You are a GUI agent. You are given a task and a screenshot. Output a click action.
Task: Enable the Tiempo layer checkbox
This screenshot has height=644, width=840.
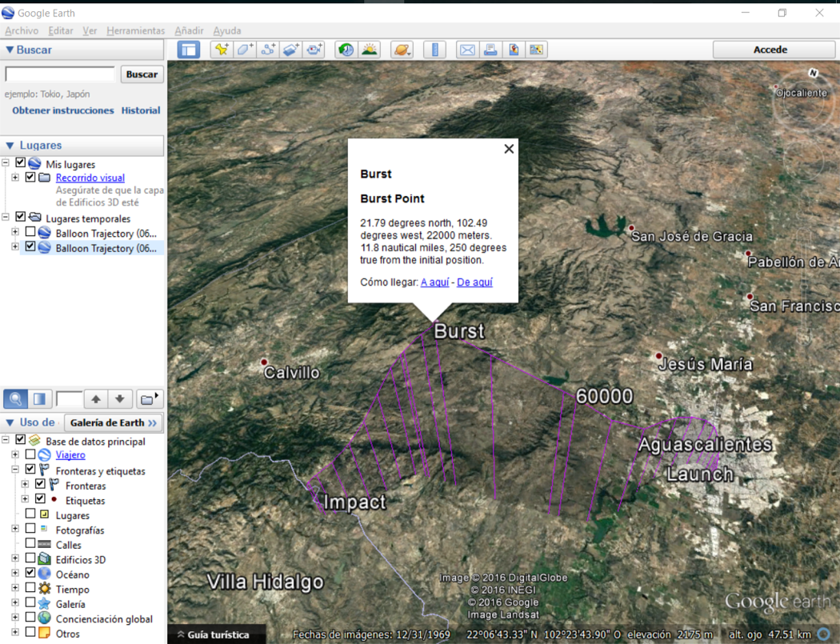click(x=30, y=588)
